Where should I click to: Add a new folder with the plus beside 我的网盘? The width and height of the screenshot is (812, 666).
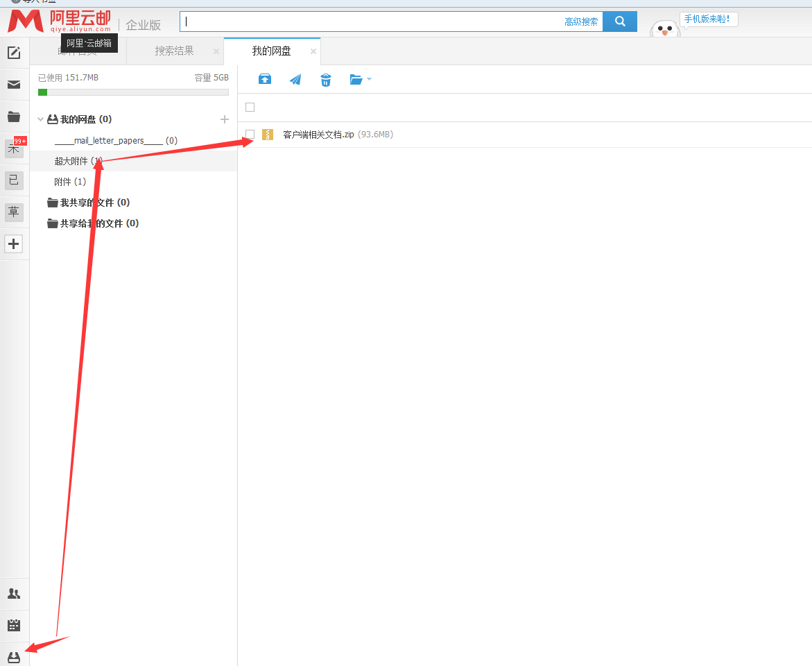tap(224, 119)
